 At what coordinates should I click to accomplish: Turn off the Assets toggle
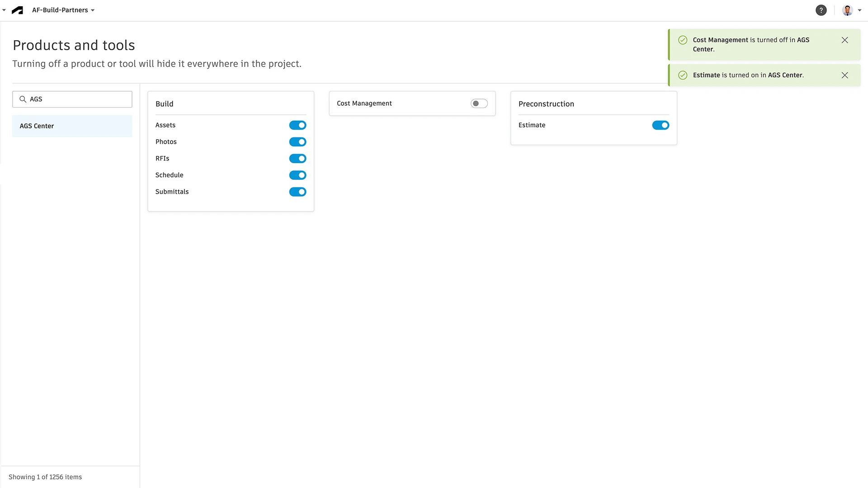pos(297,125)
